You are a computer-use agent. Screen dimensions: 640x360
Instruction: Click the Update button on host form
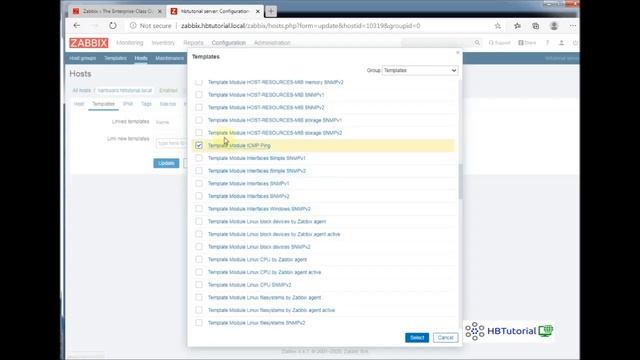pyautogui.click(x=166, y=163)
